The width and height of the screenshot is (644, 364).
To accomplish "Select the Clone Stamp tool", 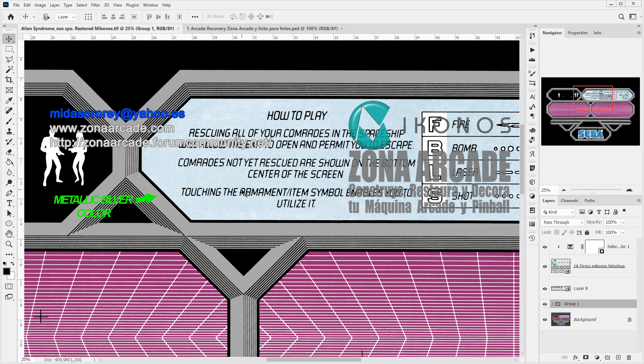I will (9, 131).
